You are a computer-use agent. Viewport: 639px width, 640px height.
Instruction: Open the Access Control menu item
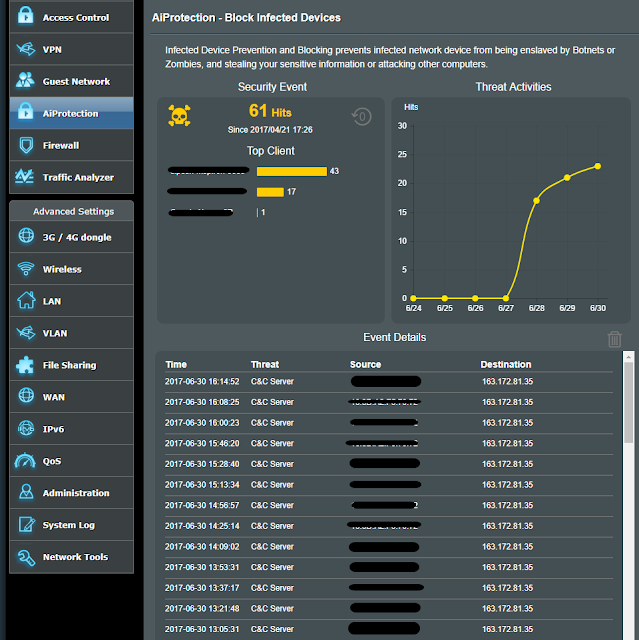[71, 17]
